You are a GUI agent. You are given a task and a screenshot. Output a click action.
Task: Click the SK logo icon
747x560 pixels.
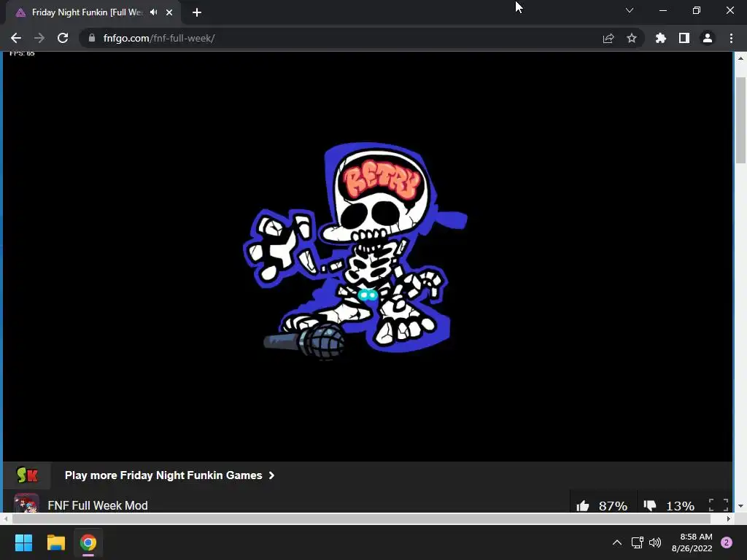tap(27, 475)
